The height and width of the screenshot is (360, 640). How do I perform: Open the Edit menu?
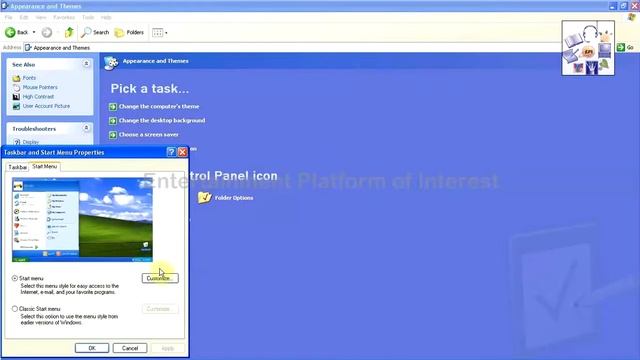(24, 18)
